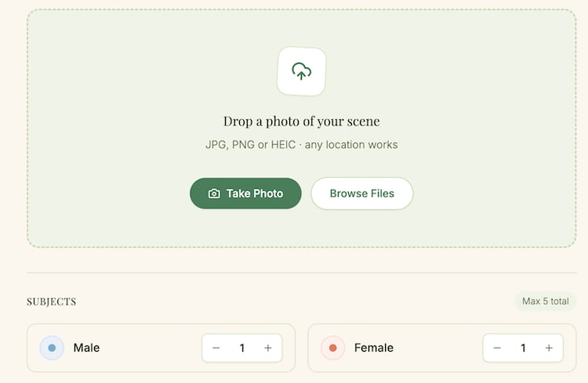Decrease Female count with minus icon

(497, 348)
